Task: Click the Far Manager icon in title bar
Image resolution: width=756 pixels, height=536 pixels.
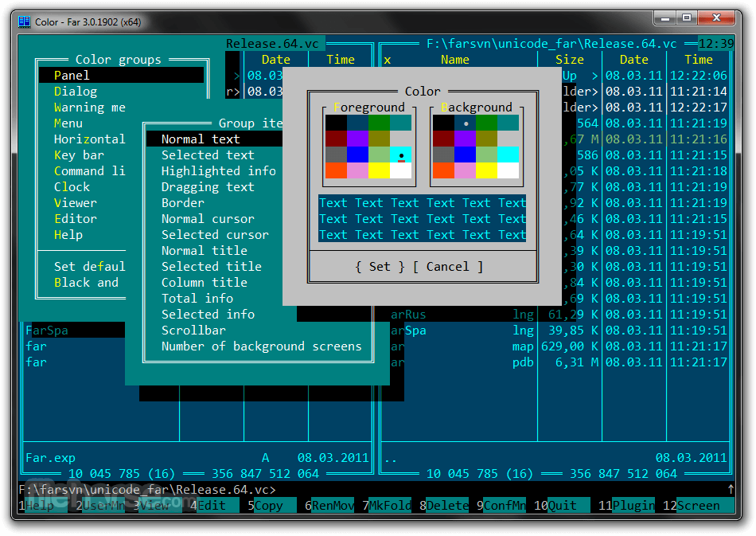Action: pyautogui.click(x=24, y=22)
